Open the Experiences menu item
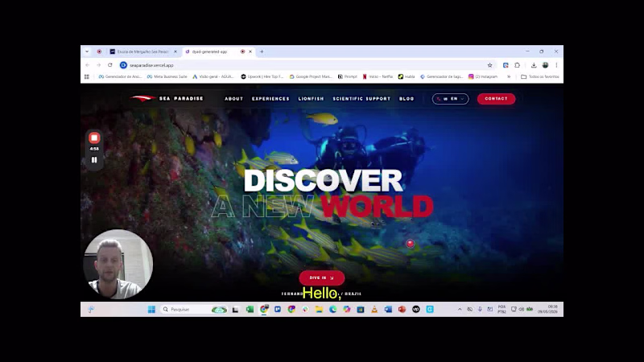644x362 pixels. pos(270,99)
